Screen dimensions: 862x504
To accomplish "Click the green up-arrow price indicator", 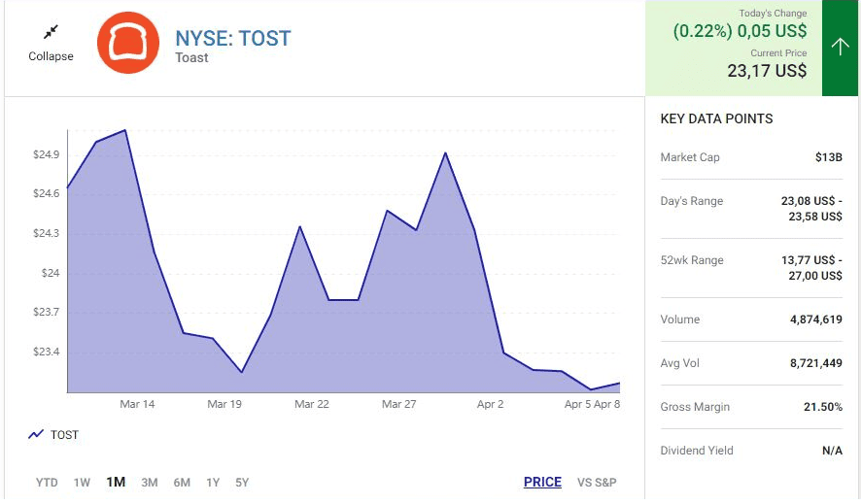I will point(840,48).
